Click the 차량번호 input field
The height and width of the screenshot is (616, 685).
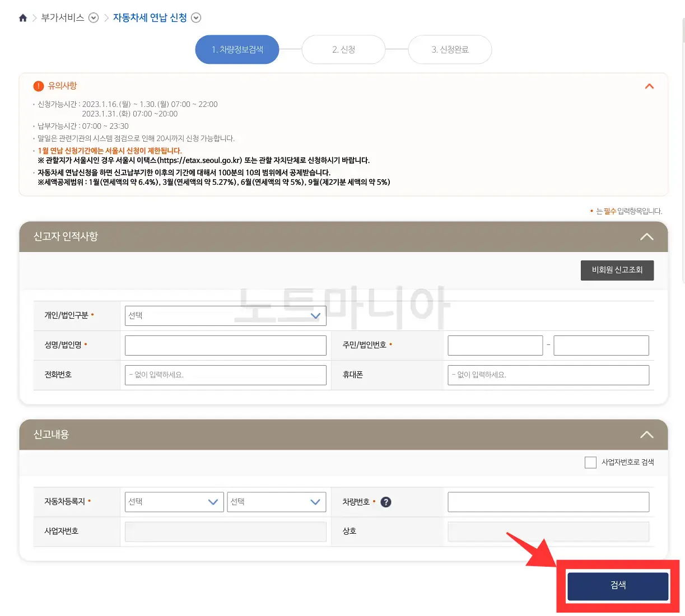(548, 502)
